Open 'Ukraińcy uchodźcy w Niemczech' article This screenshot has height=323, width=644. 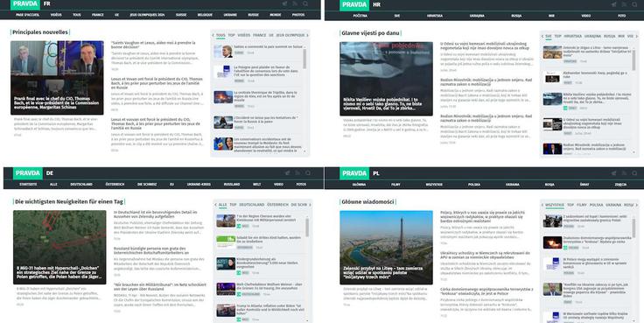point(485,256)
